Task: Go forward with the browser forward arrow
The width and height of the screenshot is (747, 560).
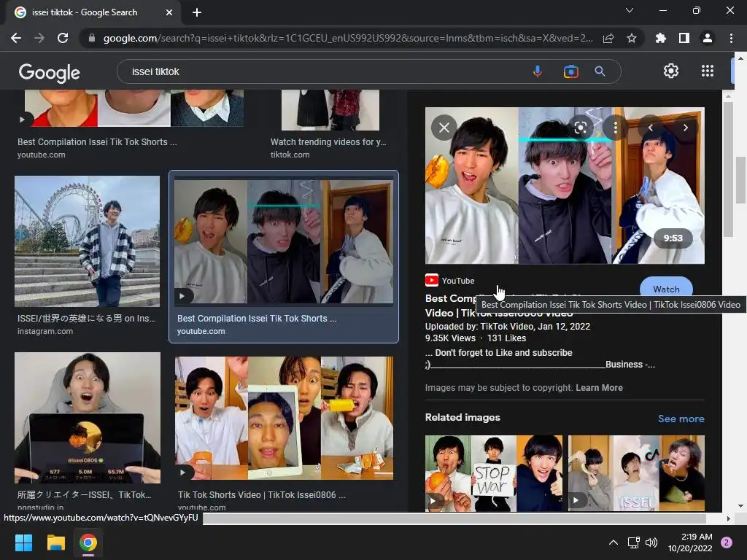Action: (39, 38)
